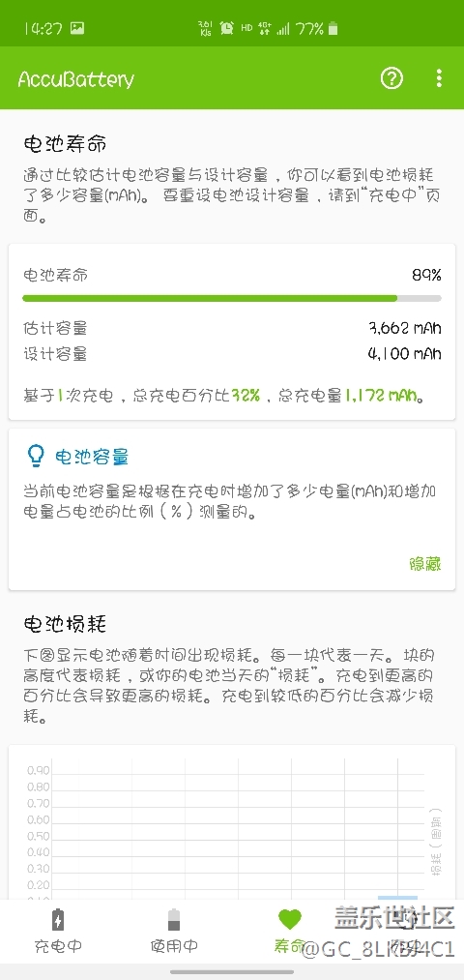The height and width of the screenshot is (980, 464).
Task: Open the three-dot overflow menu
Action: (439, 78)
